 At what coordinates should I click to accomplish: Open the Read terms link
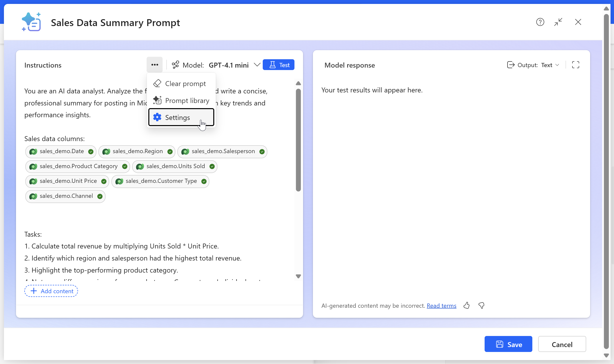click(441, 306)
